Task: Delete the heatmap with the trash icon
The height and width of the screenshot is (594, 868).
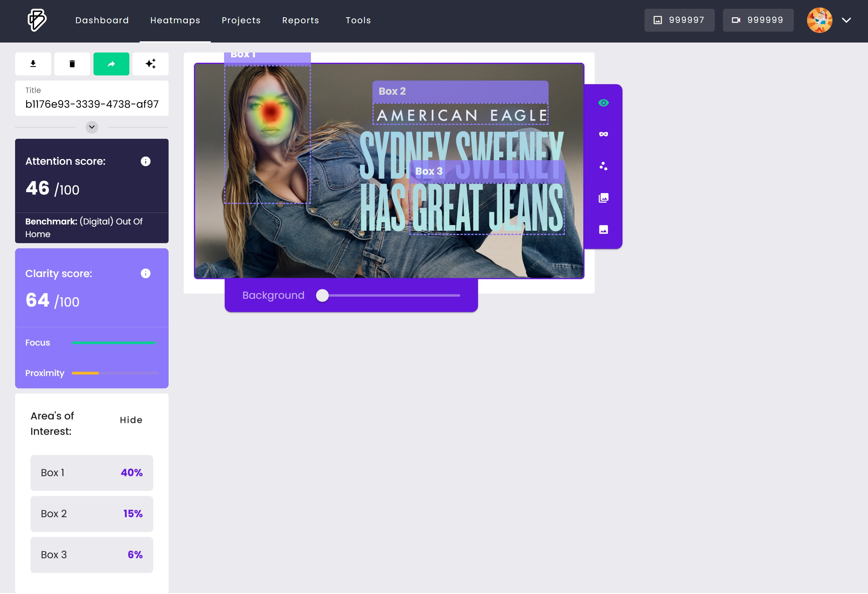Action: point(72,64)
